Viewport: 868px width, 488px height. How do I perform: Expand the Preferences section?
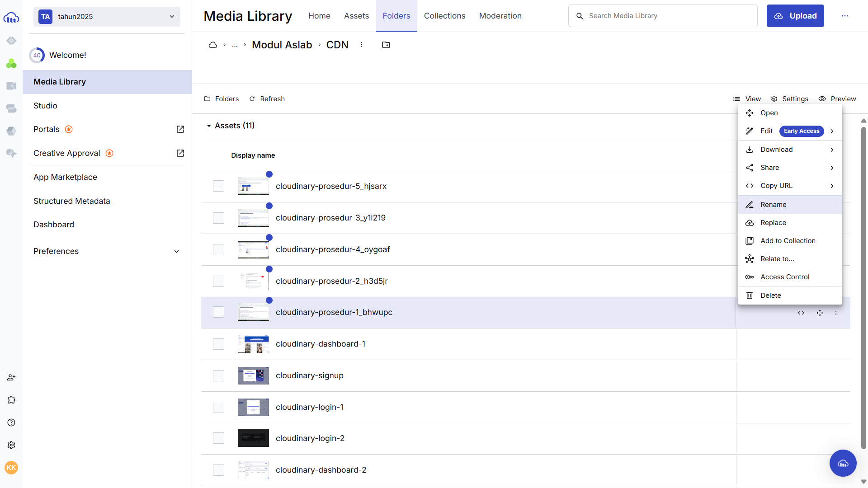coord(107,251)
